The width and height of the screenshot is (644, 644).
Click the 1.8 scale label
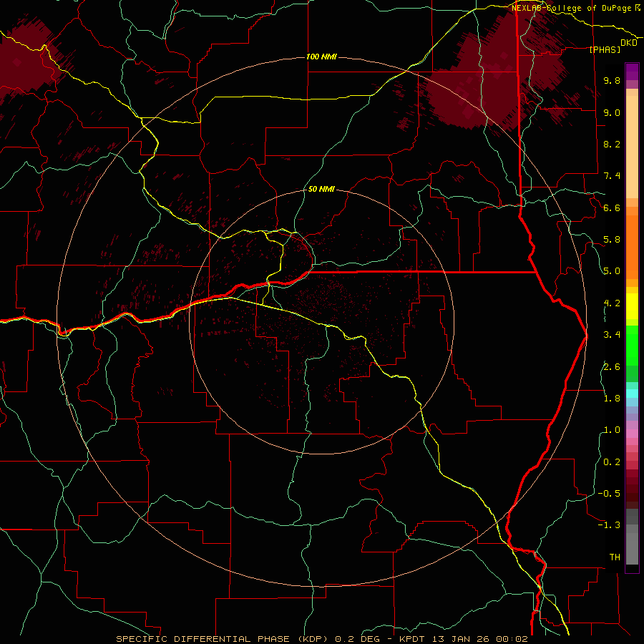tap(612, 399)
